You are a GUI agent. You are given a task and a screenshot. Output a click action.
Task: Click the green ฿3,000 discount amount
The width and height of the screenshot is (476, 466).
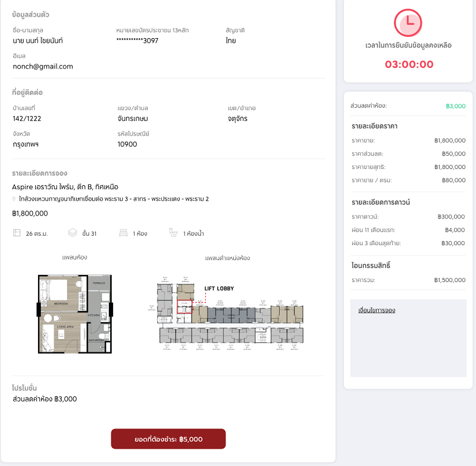(x=455, y=106)
